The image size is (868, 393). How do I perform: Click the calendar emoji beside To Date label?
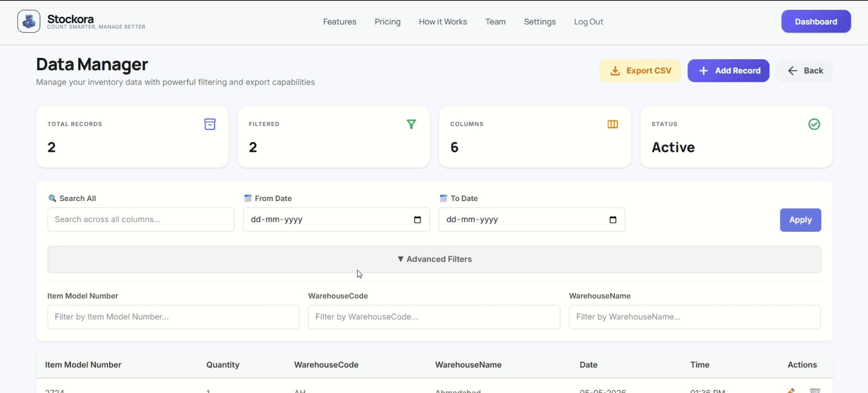[443, 198]
